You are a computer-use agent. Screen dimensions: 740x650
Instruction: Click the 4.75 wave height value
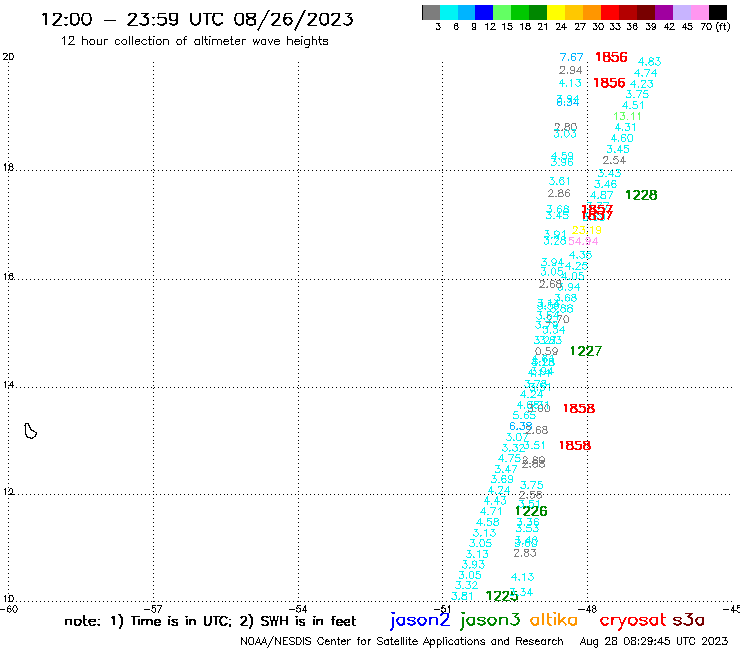[510, 458]
